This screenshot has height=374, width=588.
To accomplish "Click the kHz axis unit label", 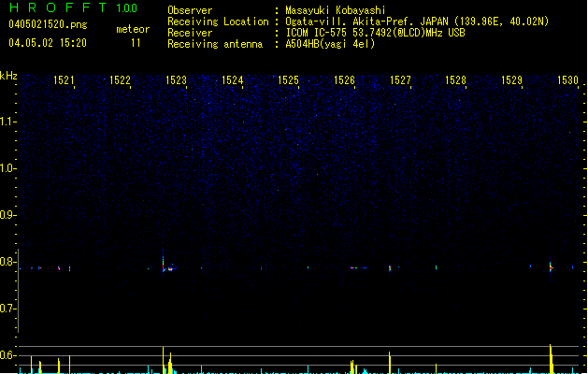I will 8,76.
